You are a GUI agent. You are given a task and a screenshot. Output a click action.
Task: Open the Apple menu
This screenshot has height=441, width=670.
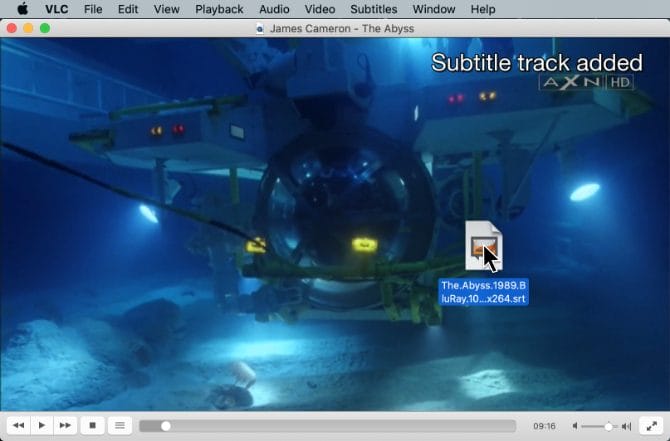[21, 9]
